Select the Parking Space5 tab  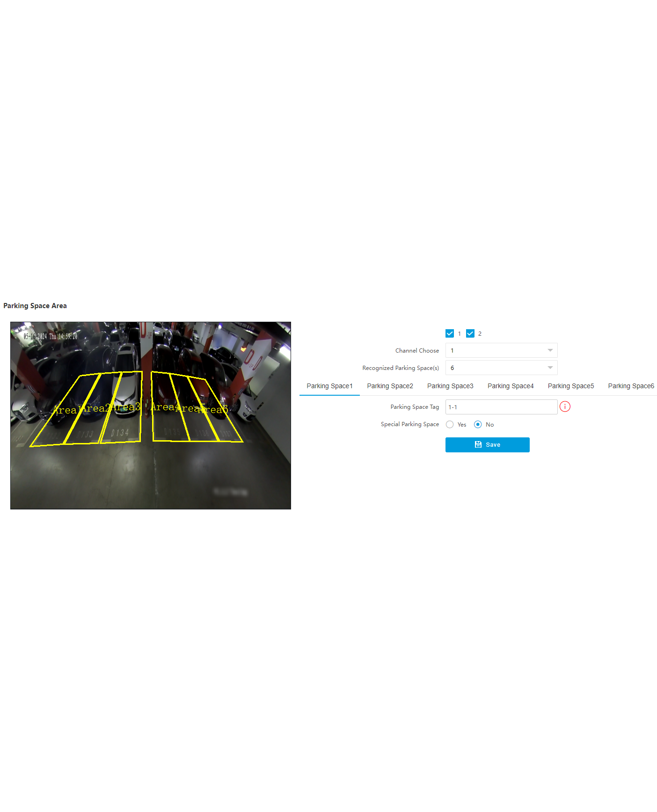tap(571, 386)
